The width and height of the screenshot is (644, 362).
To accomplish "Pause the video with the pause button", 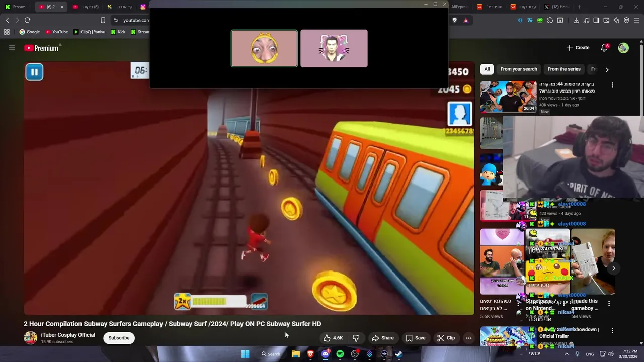I will tap(34, 72).
